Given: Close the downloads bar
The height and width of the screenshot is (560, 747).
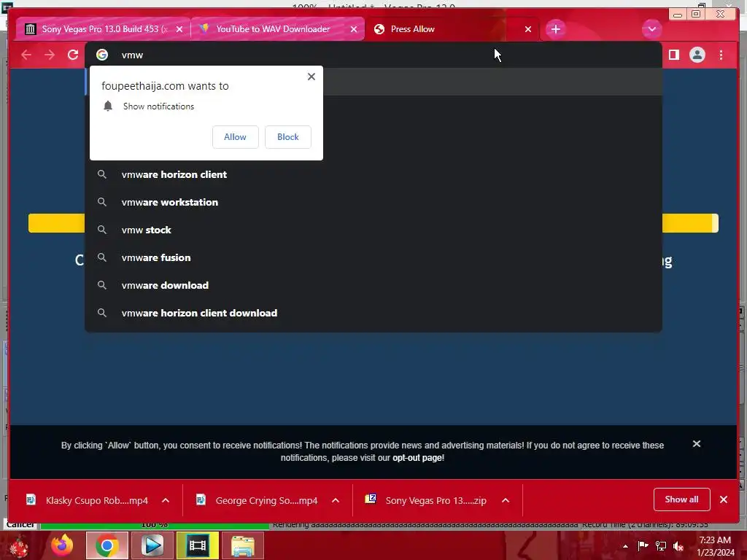Looking at the screenshot, I should pyautogui.click(x=724, y=499).
